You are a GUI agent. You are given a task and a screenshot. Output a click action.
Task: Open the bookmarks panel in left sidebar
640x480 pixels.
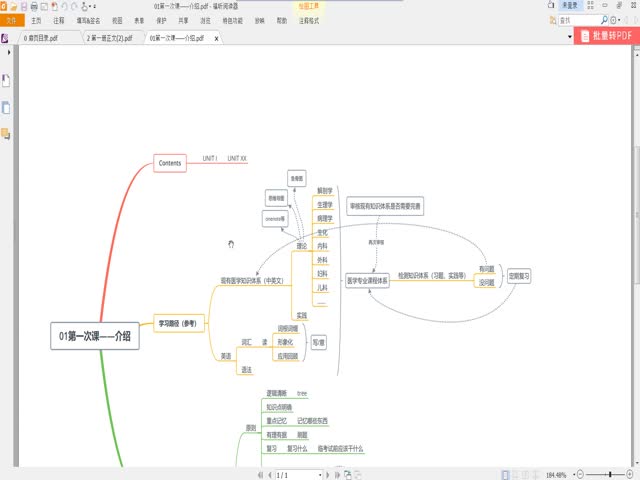pos(6,80)
